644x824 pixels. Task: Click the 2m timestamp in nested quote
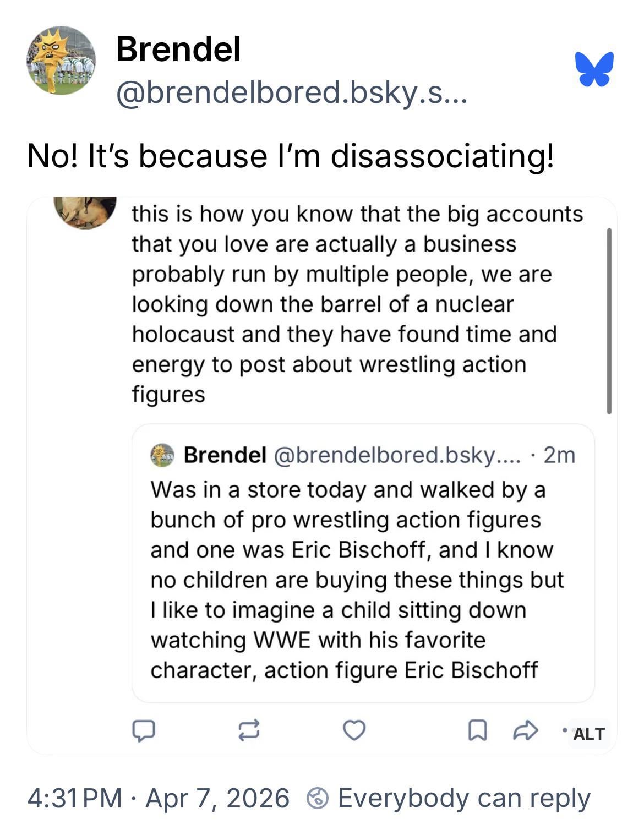pos(559,455)
